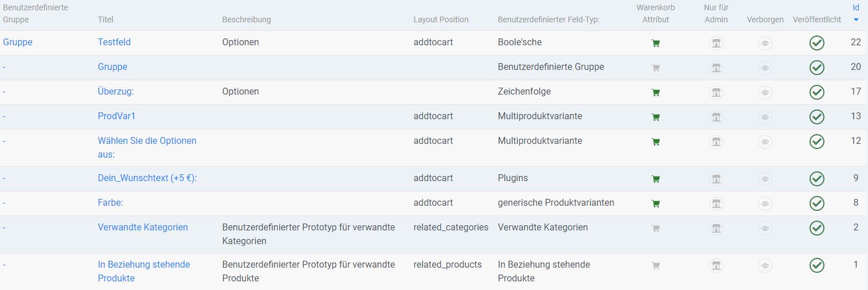The height and width of the screenshot is (290, 868).
Task: Click grey cart icon in Gruppe row
Action: pyautogui.click(x=656, y=68)
